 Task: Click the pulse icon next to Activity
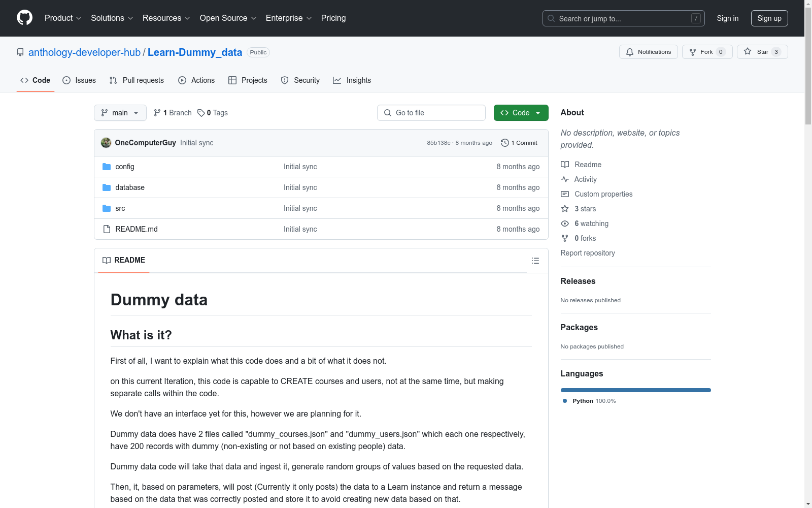(x=565, y=179)
